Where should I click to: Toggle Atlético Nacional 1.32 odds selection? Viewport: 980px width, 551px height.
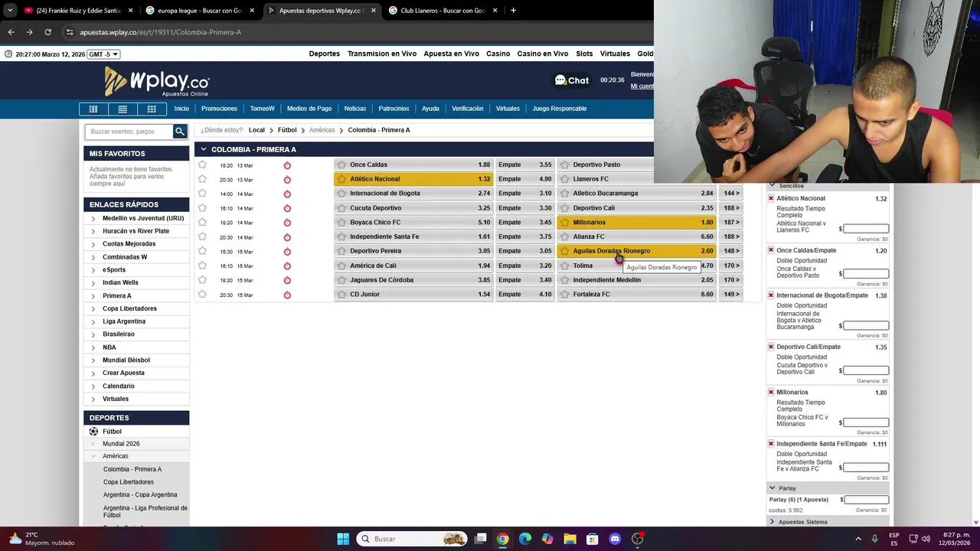pyautogui.click(x=413, y=179)
